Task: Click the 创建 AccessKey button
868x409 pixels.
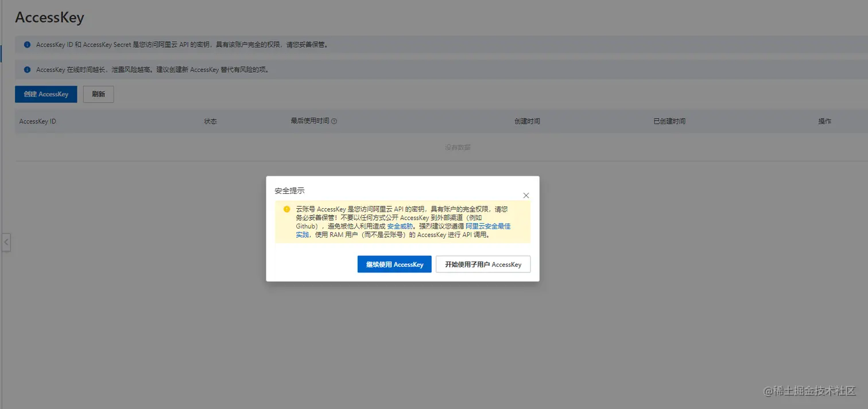Action: (x=45, y=94)
